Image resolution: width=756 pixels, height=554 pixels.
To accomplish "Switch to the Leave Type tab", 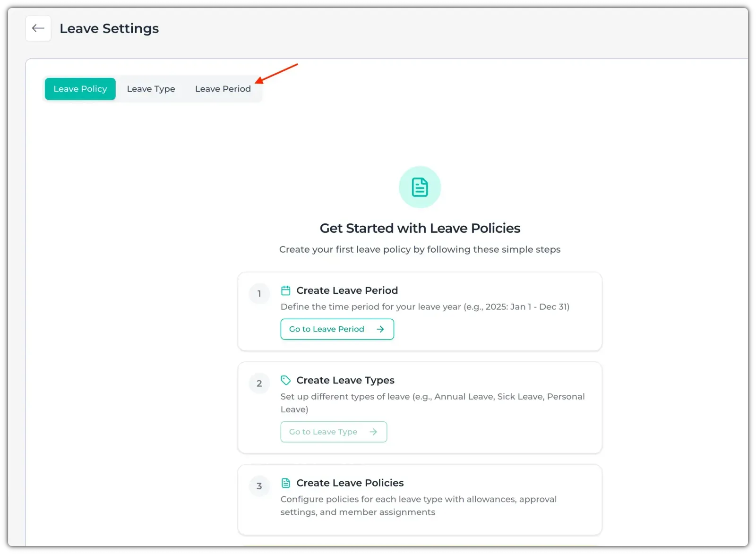I will coord(151,89).
